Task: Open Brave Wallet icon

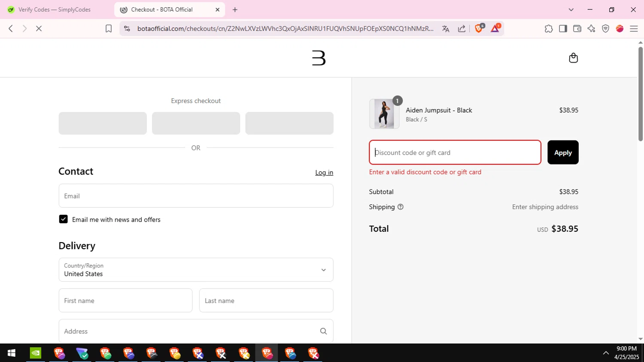Action: (577, 29)
